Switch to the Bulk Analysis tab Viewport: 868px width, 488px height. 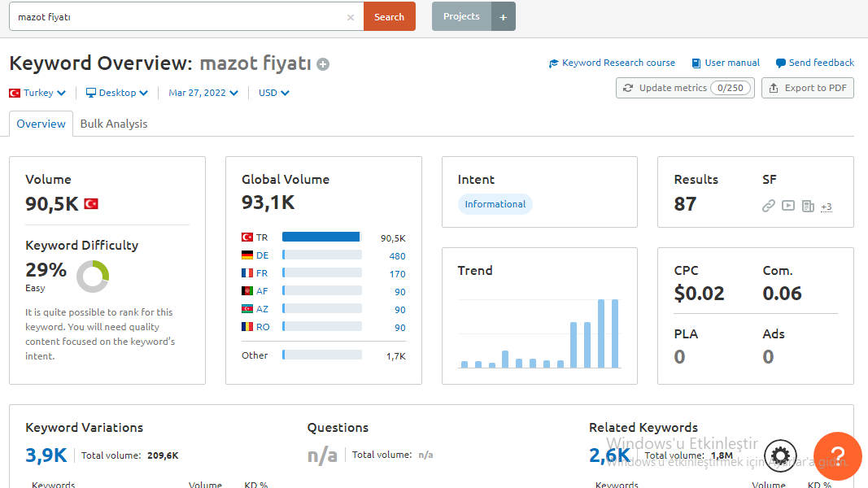tap(113, 124)
